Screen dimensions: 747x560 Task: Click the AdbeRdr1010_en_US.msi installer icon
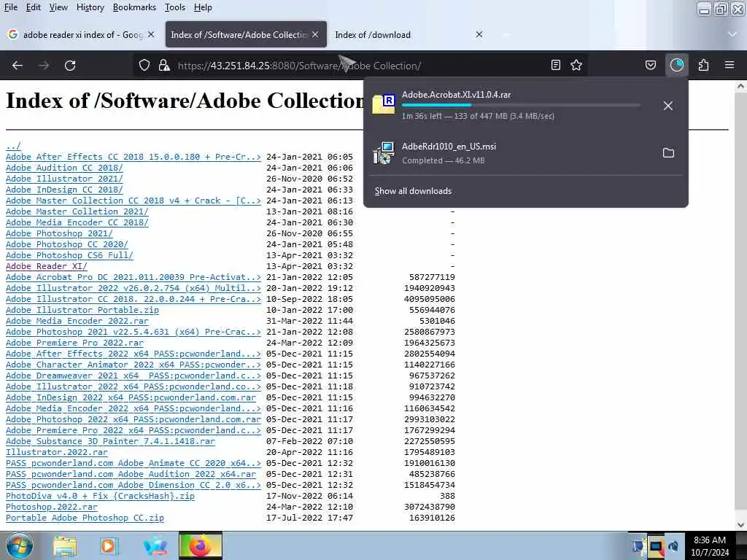pos(384,153)
